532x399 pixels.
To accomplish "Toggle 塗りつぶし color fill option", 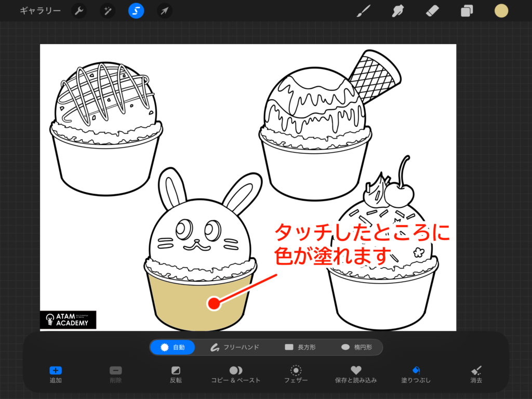I will 416,374.
